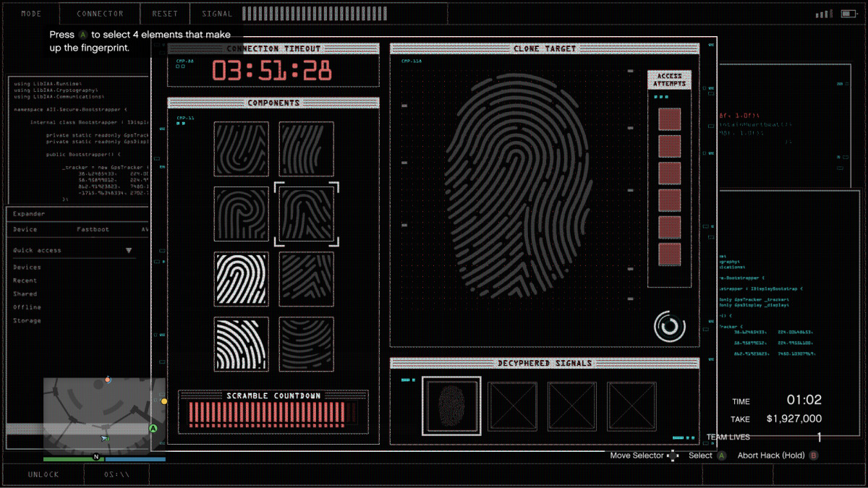868x488 pixels.
Task: Deselect the highlighted third-row left fingerprint component
Action: [x=241, y=279]
